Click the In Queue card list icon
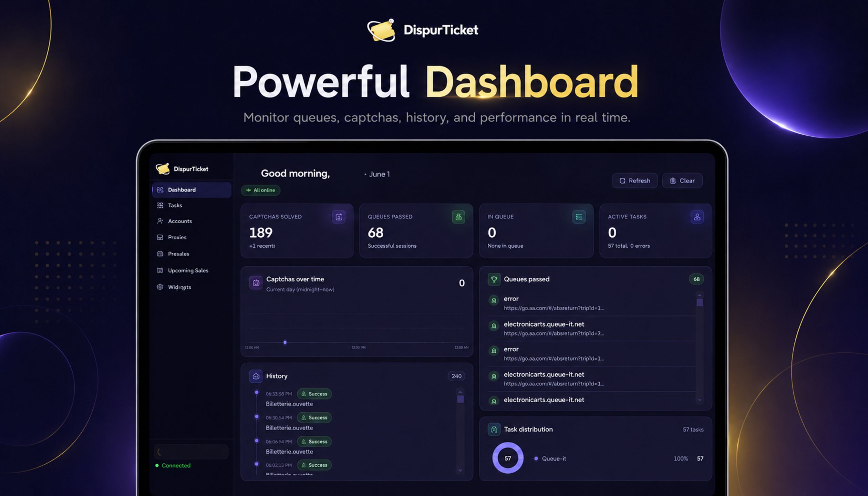The width and height of the screenshot is (868, 496). click(579, 217)
